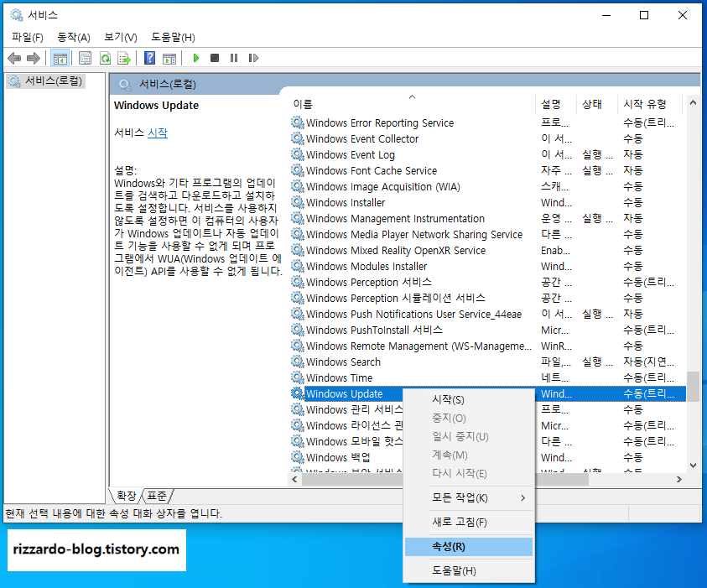
Task: Sort by the 시작 유형 column header
Action: [650, 104]
